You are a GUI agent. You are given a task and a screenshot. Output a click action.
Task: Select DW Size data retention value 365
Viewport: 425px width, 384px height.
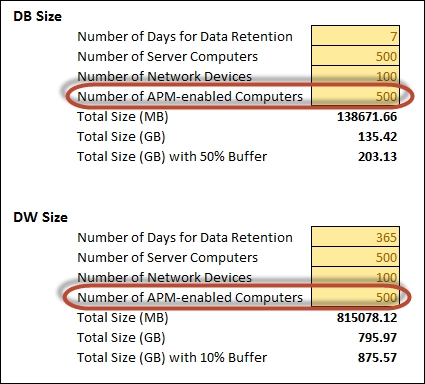point(355,237)
